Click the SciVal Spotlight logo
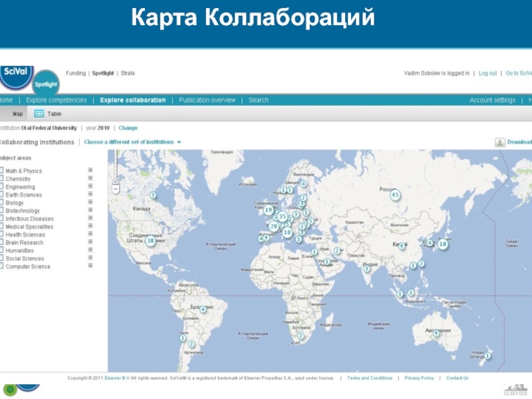 point(46,83)
